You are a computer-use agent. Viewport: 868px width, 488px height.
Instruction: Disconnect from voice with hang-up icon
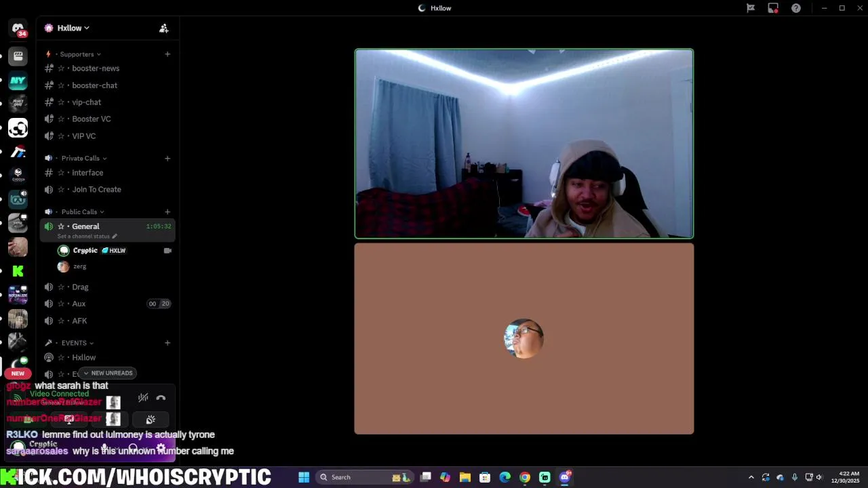tap(161, 399)
